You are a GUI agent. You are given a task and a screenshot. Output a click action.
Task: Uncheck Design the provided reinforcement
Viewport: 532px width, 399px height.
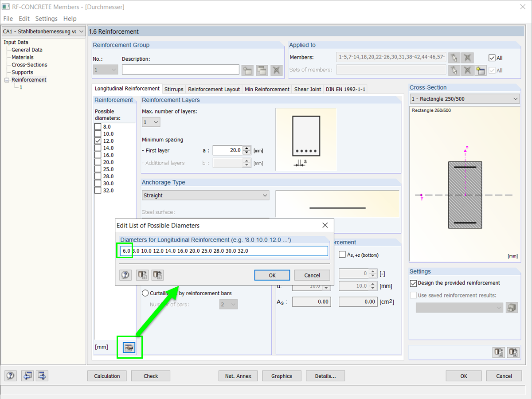414,283
